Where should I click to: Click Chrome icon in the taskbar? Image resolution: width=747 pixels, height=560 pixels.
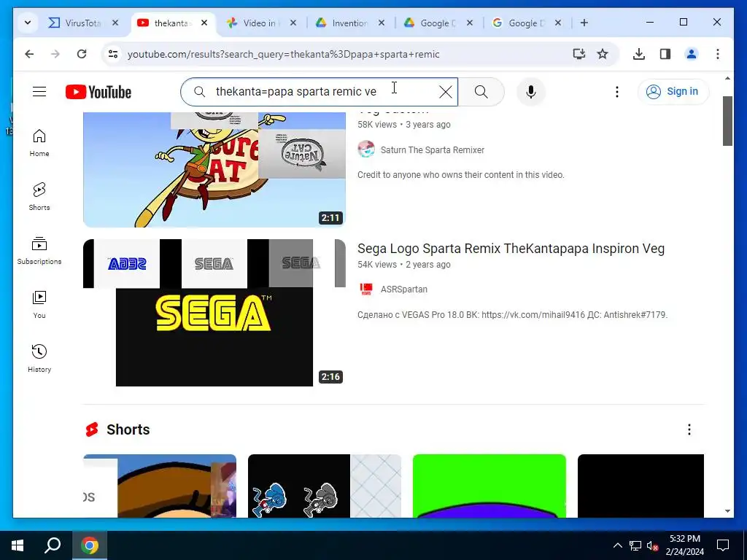90,545
